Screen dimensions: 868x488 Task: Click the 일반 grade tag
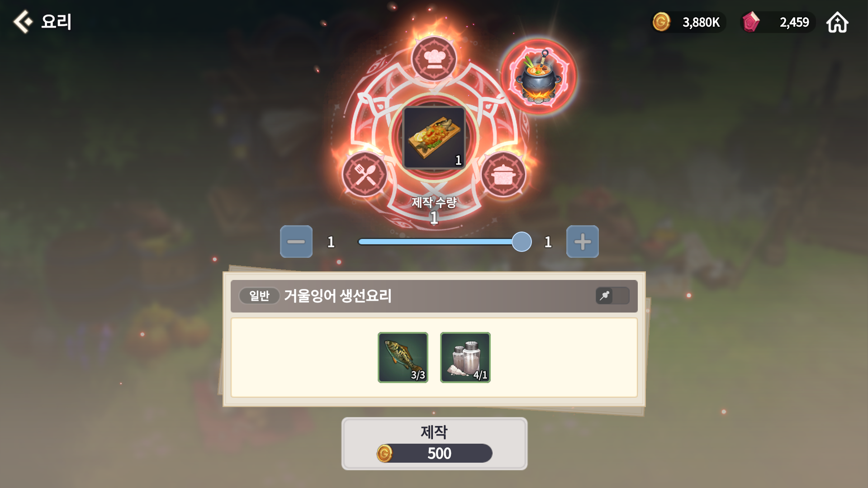pos(259,296)
